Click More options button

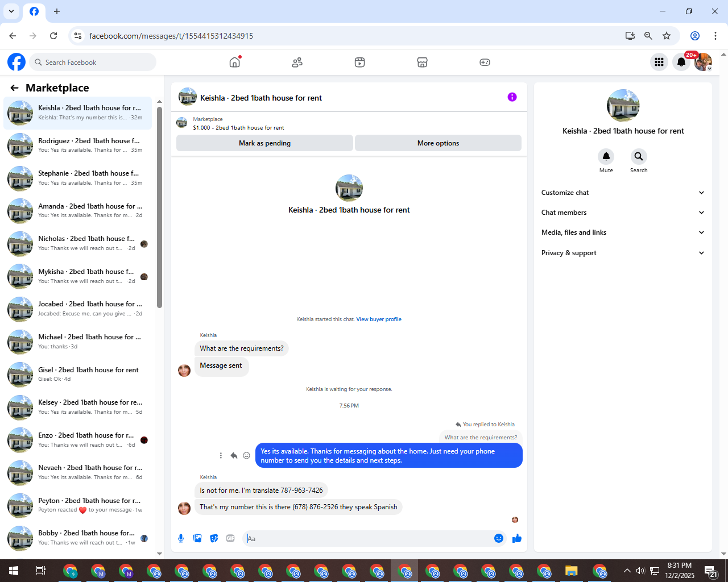click(x=438, y=143)
